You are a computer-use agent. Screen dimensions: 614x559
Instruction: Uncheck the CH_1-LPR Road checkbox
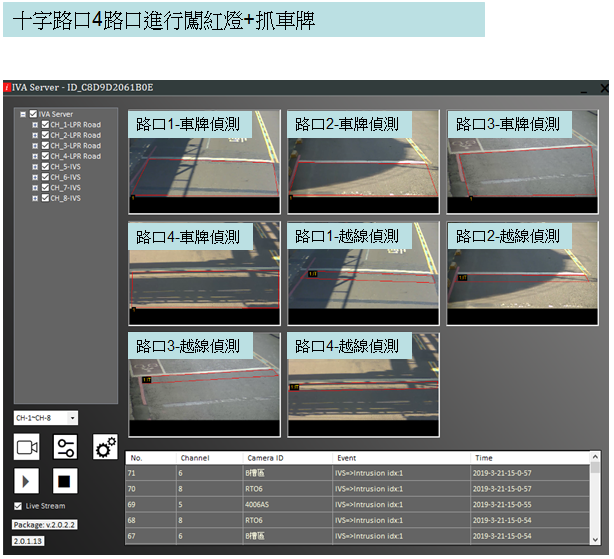(44, 125)
